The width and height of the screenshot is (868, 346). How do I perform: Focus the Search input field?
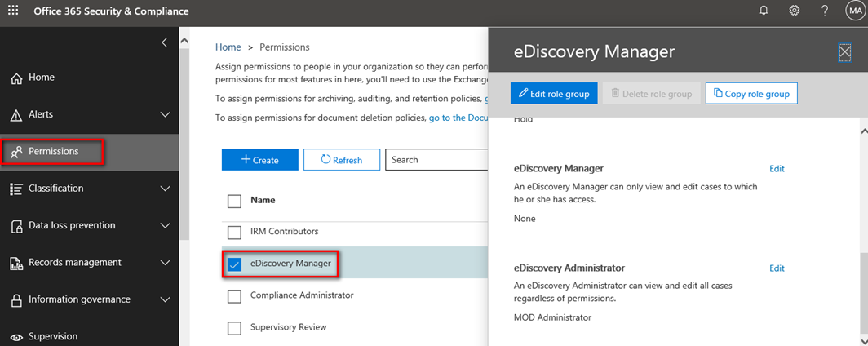pos(436,159)
